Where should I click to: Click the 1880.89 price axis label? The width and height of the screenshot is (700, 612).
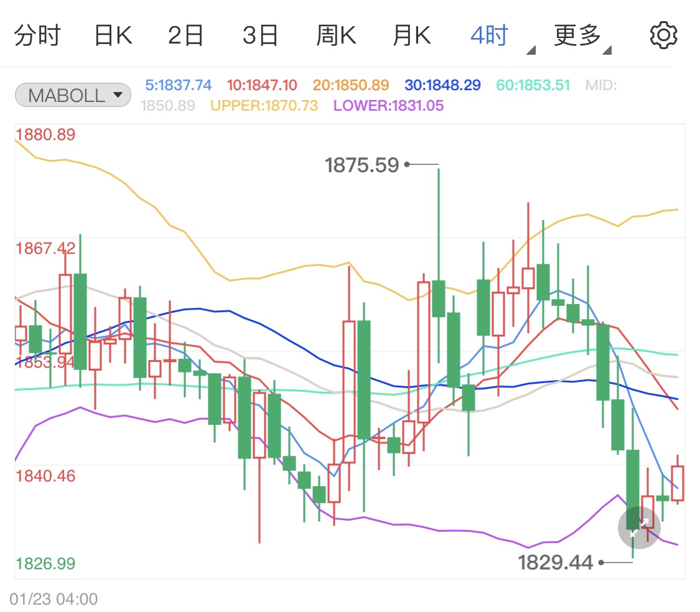pyautogui.click(x=45, y=134)
